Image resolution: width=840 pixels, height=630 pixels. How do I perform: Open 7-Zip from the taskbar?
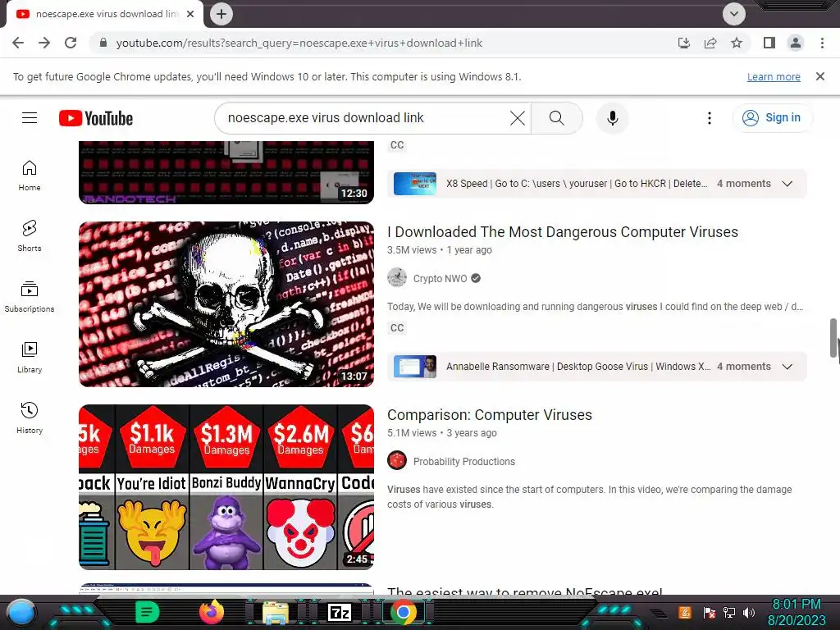click(340, 612)
